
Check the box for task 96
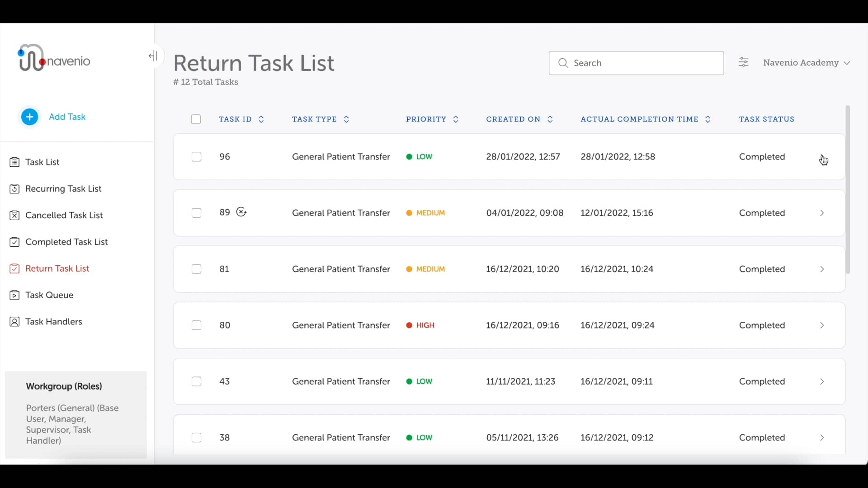[x=197, y=157]
